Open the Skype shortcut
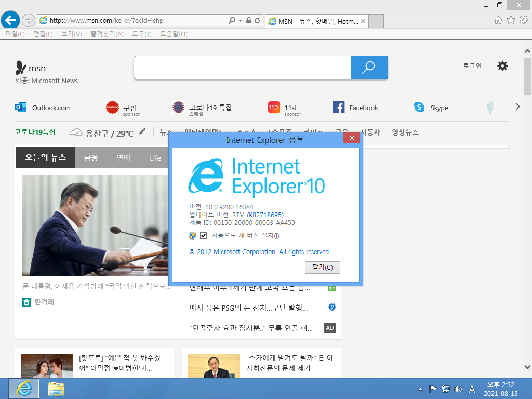532x399 pixels. [x=431, y=108]
